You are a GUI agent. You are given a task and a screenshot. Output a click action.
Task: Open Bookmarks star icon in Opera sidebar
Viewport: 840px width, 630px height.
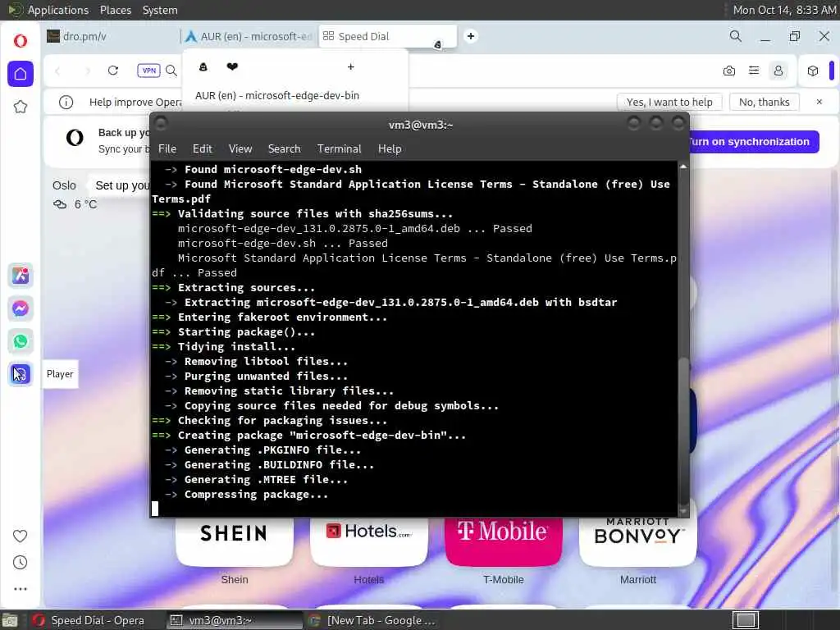click(x=21, y=107)
